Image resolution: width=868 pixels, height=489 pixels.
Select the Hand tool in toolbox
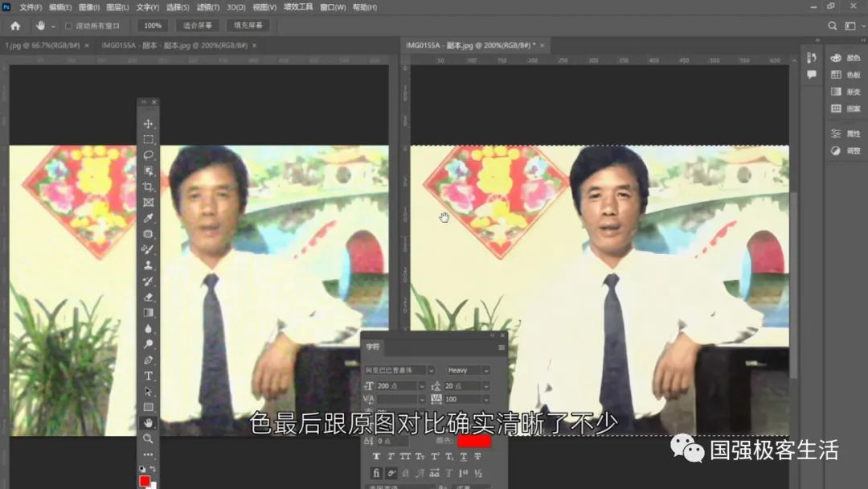(148, 423)
